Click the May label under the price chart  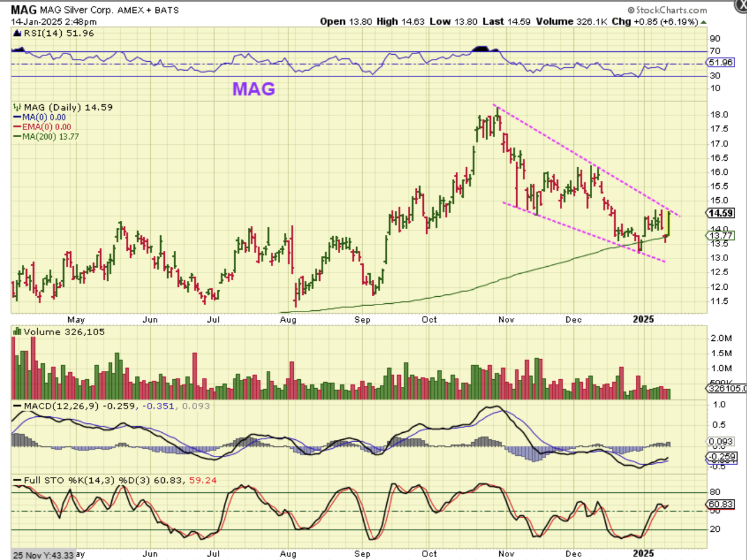(x=77, y=319)
